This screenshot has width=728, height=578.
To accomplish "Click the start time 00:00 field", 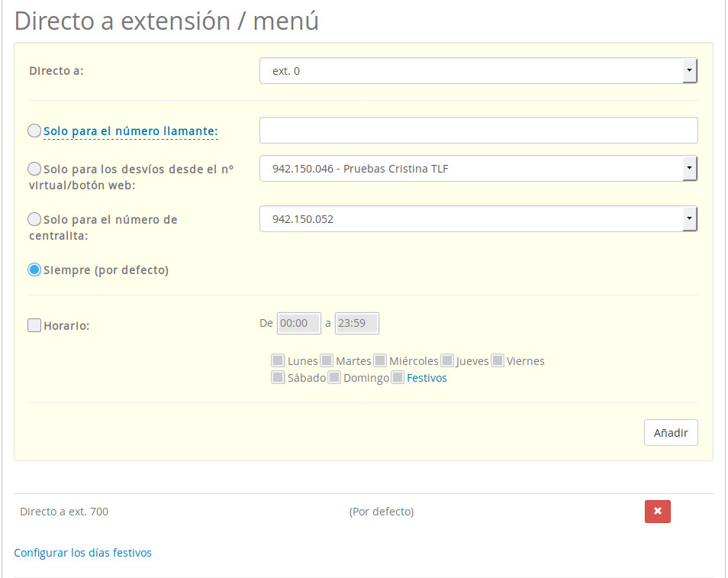I will [x=298, y=323].
